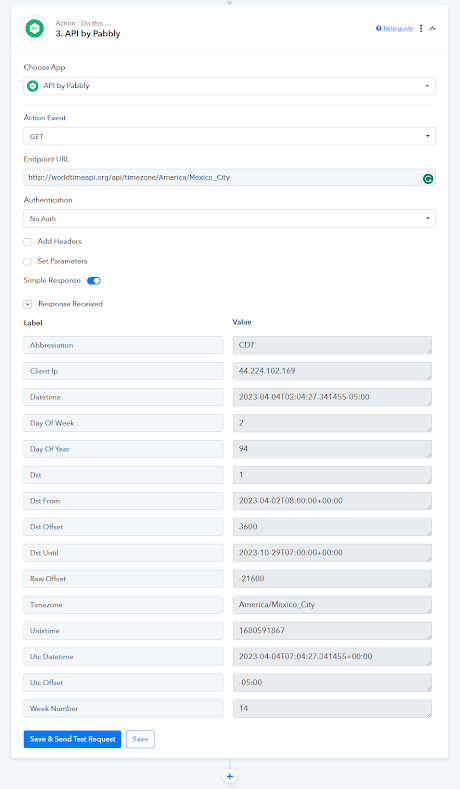Open the Choose App dropdown

tap(229, 86)
